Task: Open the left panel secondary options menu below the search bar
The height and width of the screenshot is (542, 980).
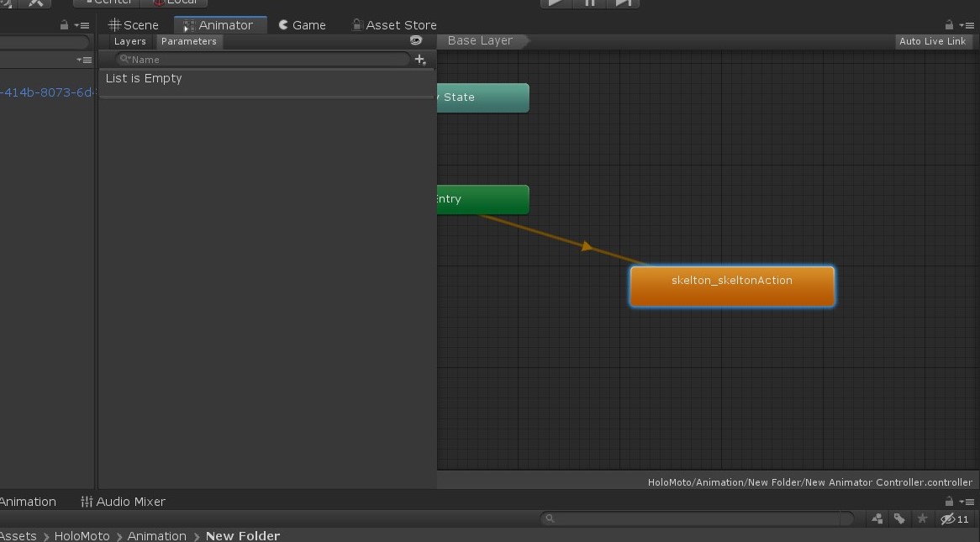Action: point(84,60)
